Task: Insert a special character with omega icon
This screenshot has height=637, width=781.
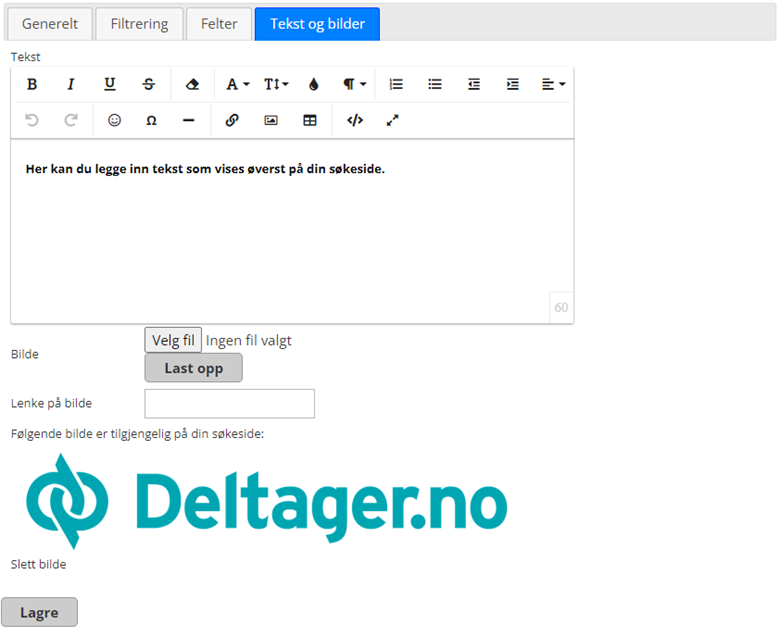Action: 151,120
